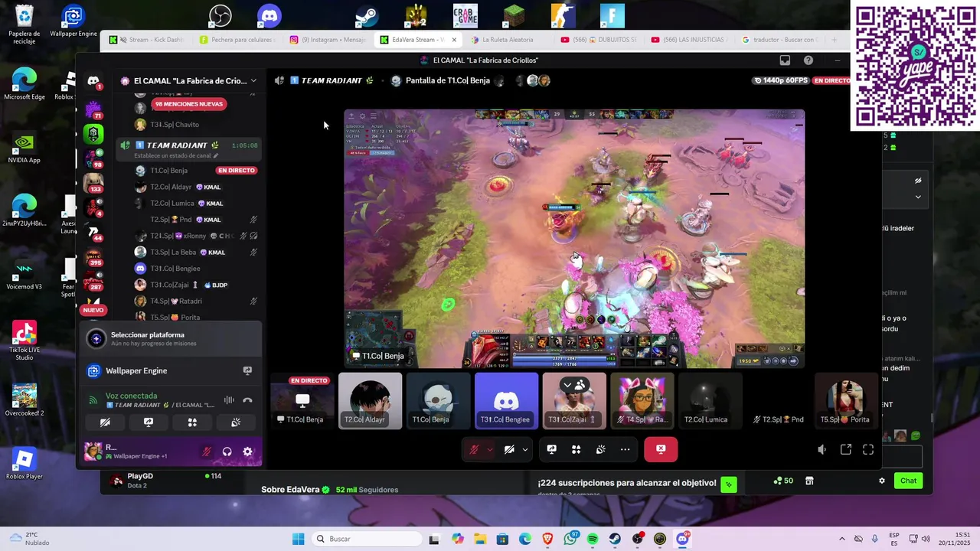
Task: Open the server with 133 notifications
Action: coord(93,183)
